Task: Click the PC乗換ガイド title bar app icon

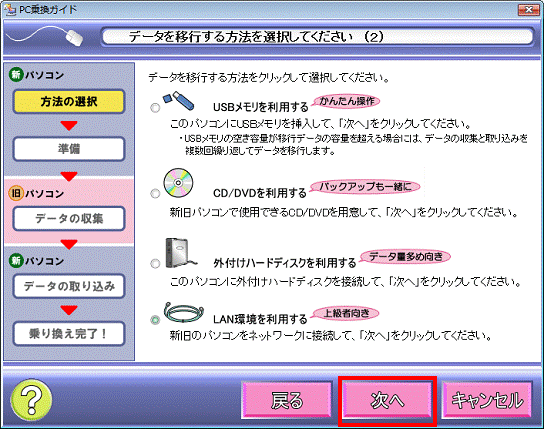Action: pyautogui.click(x=9, y=9)
